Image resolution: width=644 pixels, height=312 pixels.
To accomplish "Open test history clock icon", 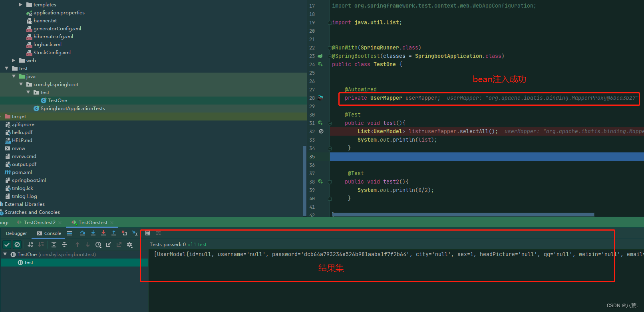I will pyautogui.click(x=98, y=245).
